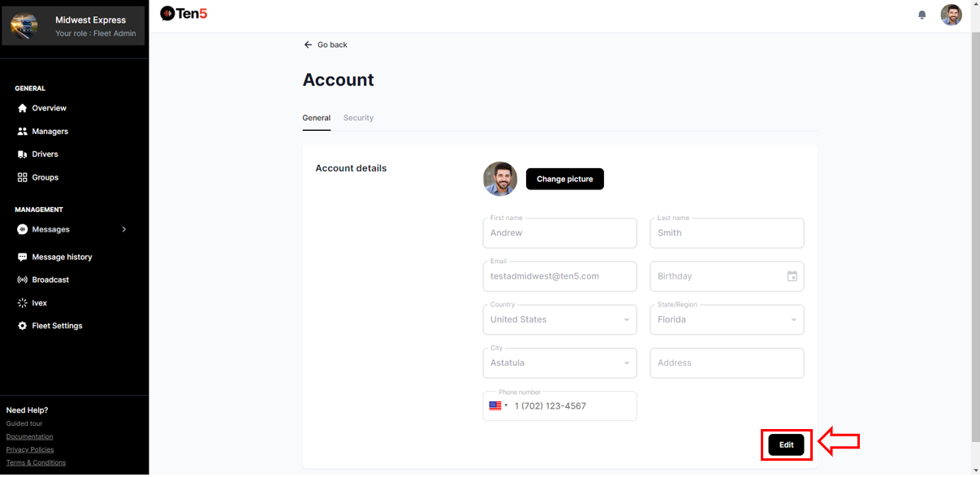Open Groups via its grid icon

point(23,177)
